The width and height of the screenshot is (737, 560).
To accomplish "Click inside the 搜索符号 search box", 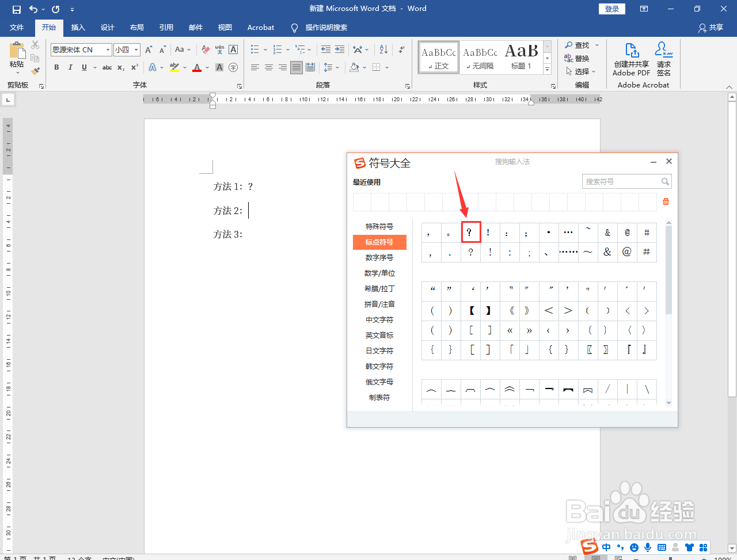I will point(624,181).
